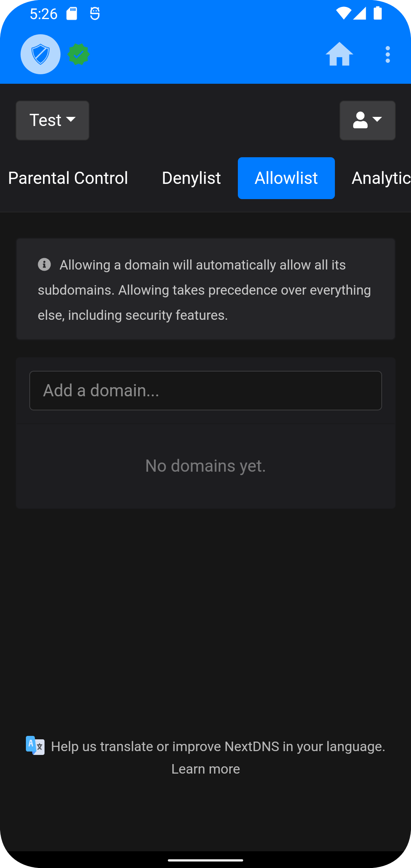This screenshot has width=411, height=868.
Task: Tap the shield logo icon
Action: pos(40,54)
